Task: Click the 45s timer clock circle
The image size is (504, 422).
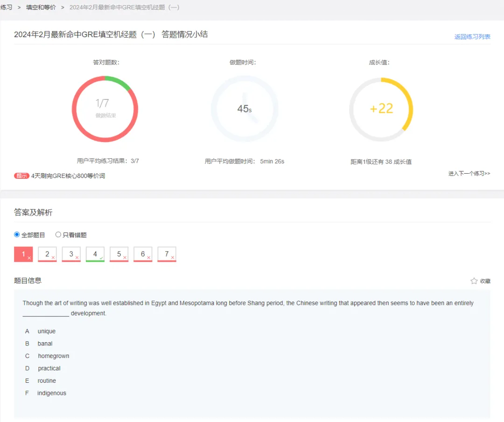Action: pos(245,109)
